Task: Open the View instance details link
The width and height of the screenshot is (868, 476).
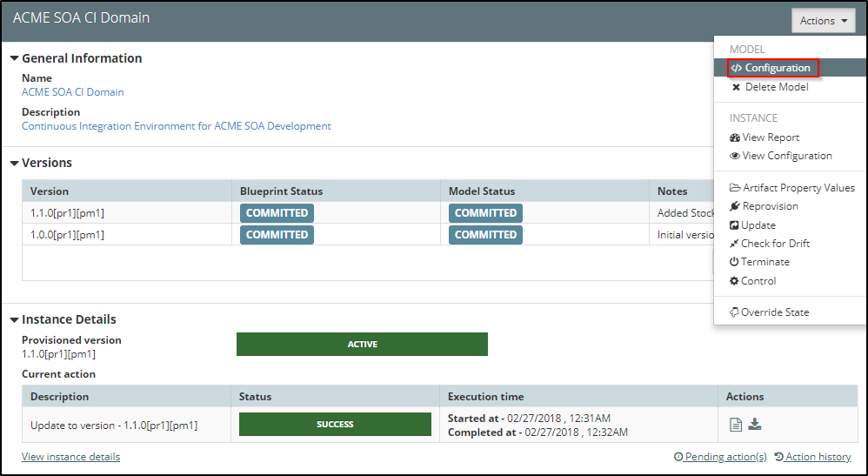Action: pos(70,457)
